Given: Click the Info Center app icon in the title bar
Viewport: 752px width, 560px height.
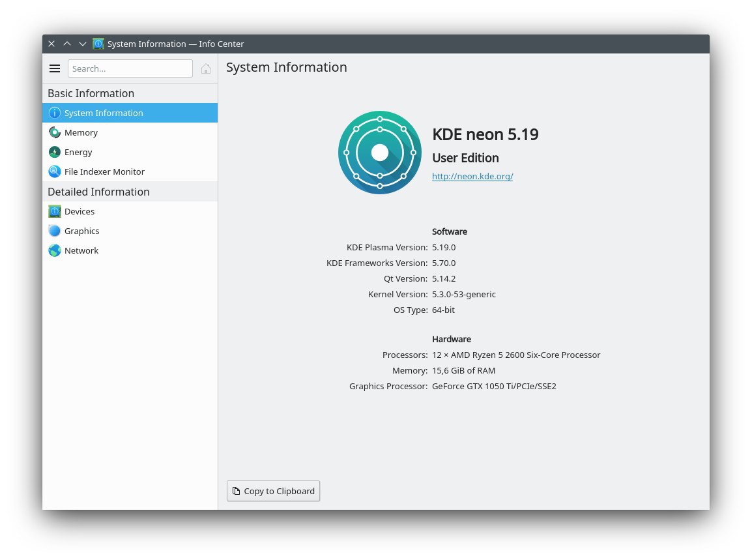Looking at the screenshot, I should (98, 44).
